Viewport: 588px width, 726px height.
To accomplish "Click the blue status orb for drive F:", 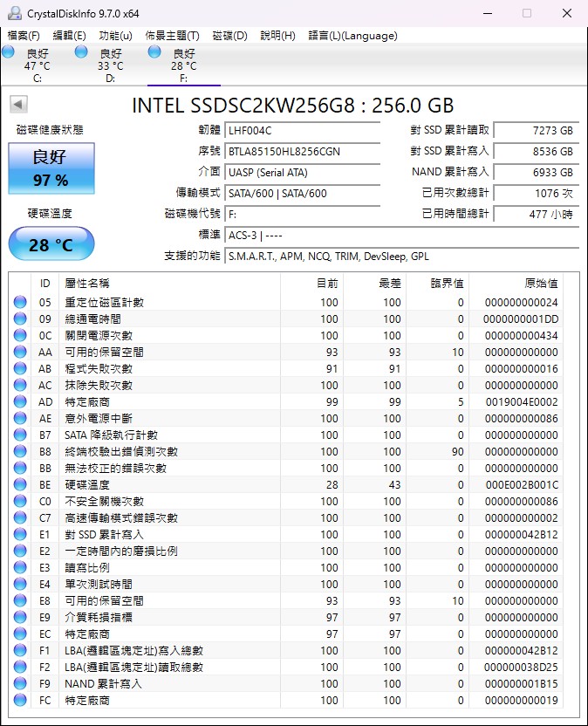I will (x=154, y=51).
